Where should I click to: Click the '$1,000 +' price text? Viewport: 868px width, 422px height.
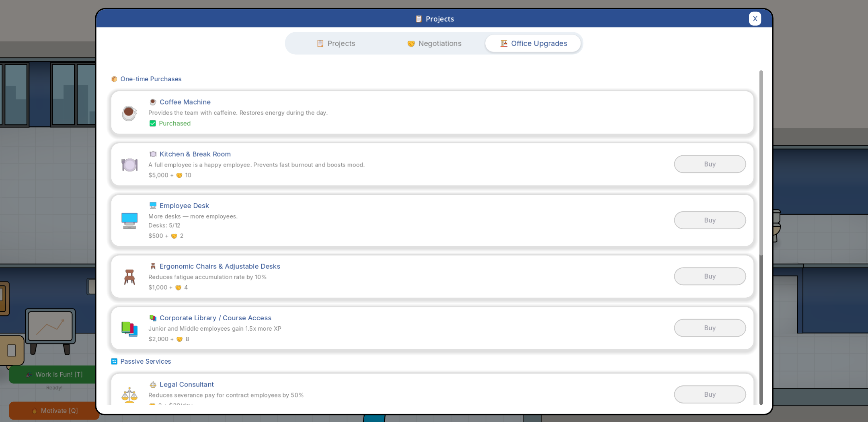click(x=160, y=288)
